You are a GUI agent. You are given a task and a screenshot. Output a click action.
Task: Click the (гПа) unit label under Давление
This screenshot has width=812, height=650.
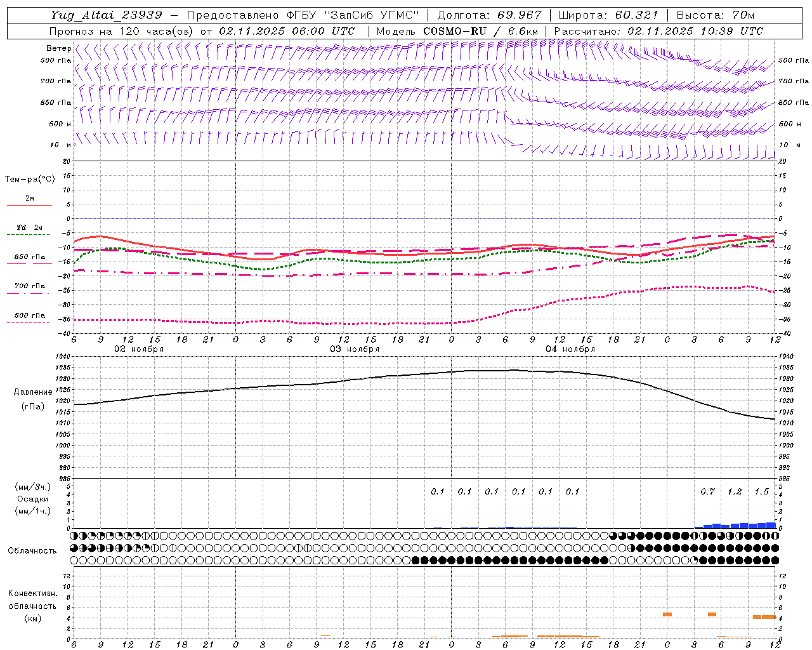pos(33,407)
